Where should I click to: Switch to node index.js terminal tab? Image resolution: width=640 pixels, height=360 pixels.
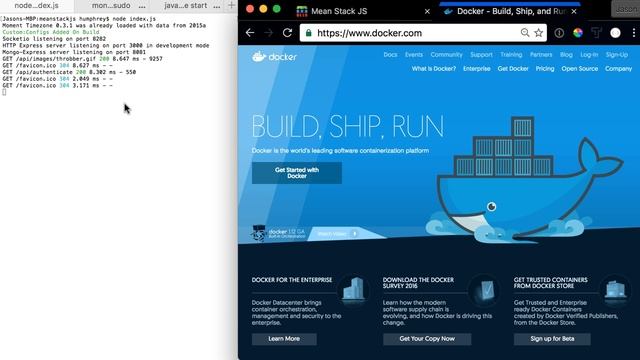pos(37,6)
